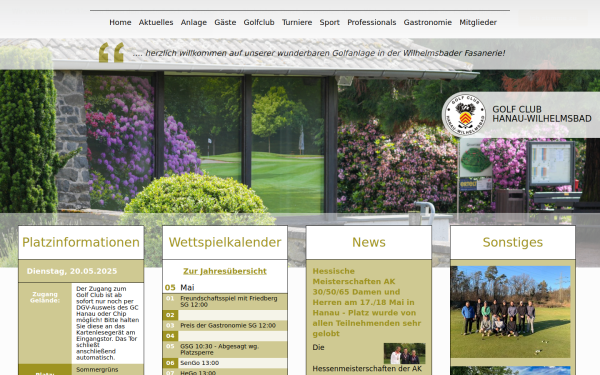Open the Home menu item

[x=120, y=22]
